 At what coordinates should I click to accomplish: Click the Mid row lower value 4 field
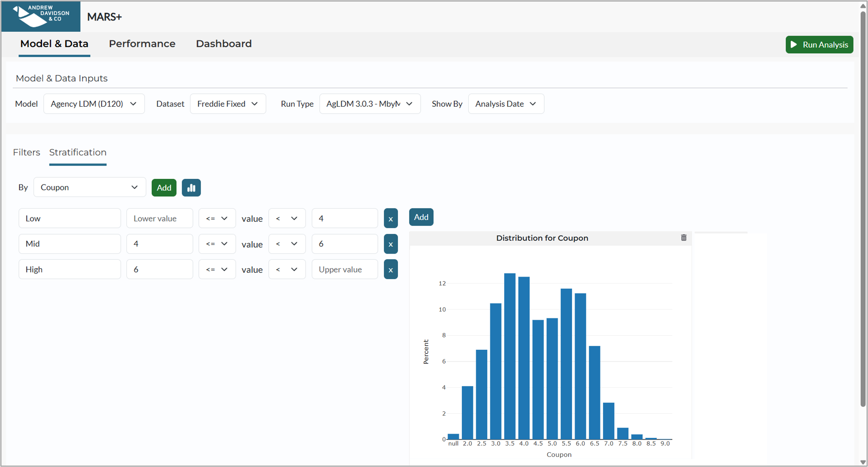(x=160, y=244)
